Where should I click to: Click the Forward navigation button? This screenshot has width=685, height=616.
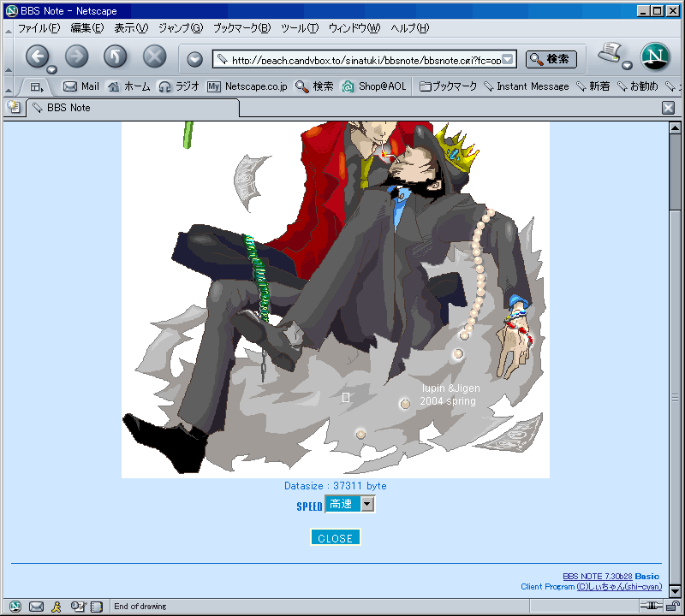tap(76, 56)
